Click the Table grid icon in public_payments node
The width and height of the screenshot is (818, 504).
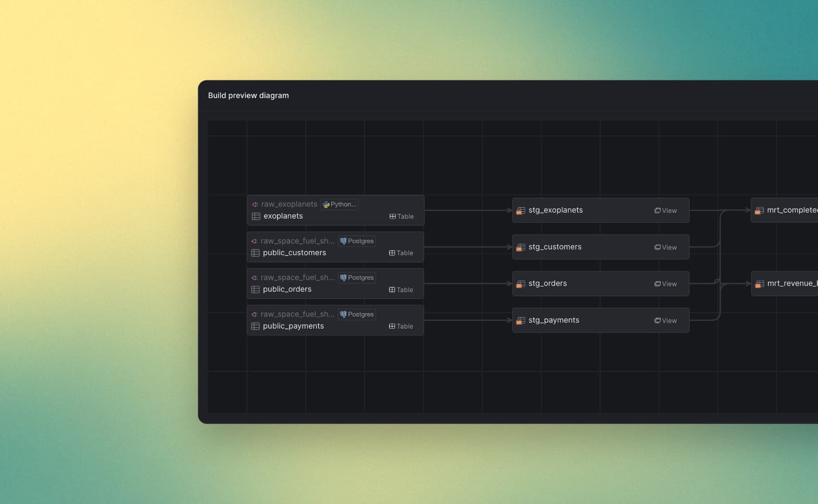(392, 327)
